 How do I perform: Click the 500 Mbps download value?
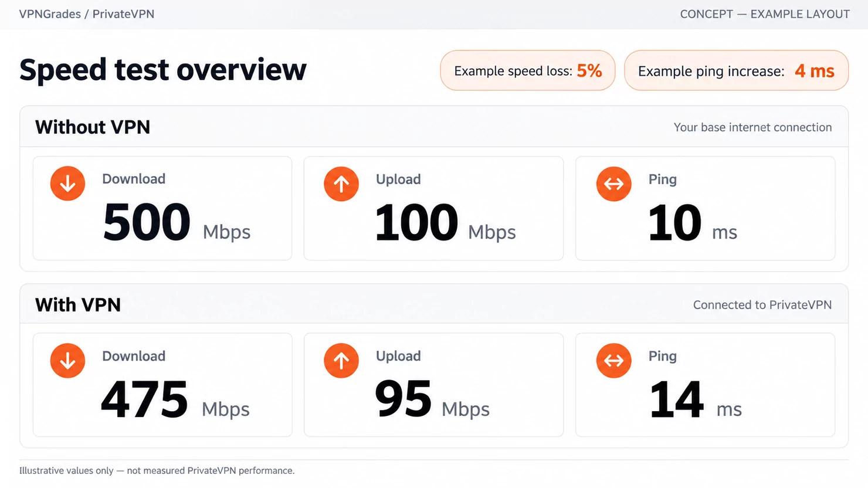click(177, 223)
